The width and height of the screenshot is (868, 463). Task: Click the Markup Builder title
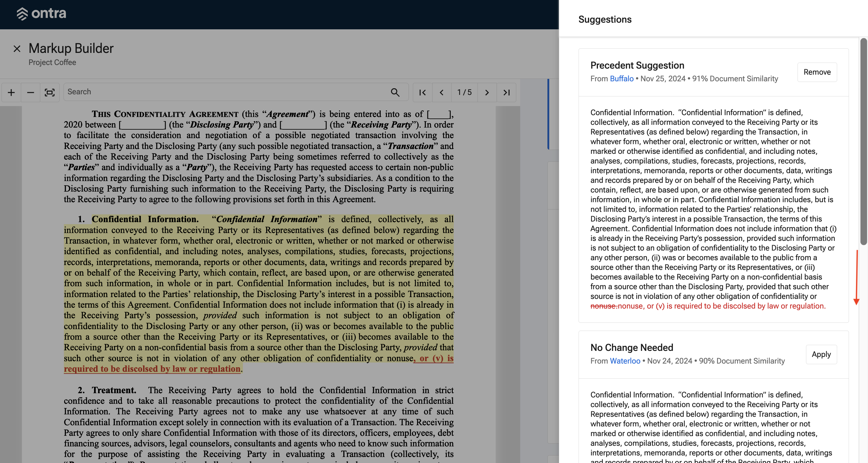click(x=71, y=48)
